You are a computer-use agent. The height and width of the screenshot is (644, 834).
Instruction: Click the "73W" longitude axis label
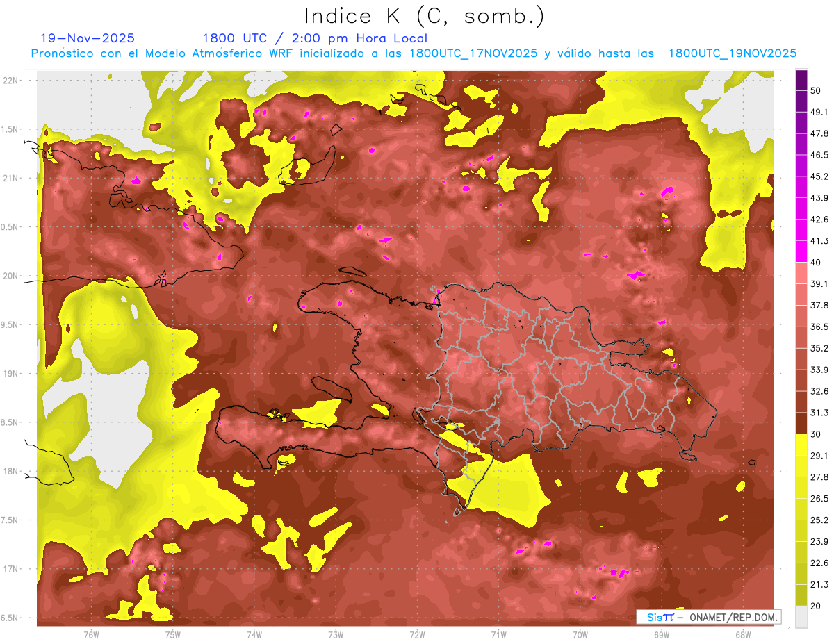tap(336, 634)
